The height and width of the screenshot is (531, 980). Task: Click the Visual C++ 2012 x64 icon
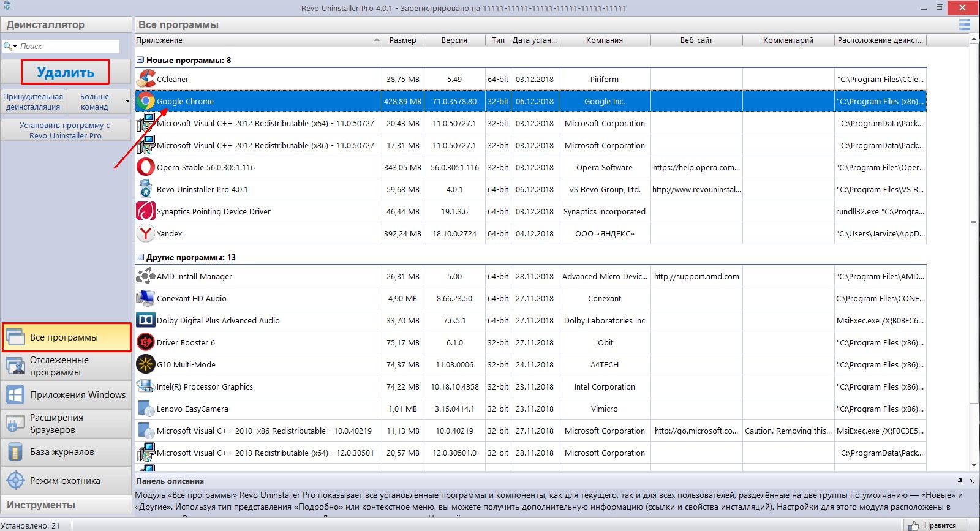click(x=146, y=123)
